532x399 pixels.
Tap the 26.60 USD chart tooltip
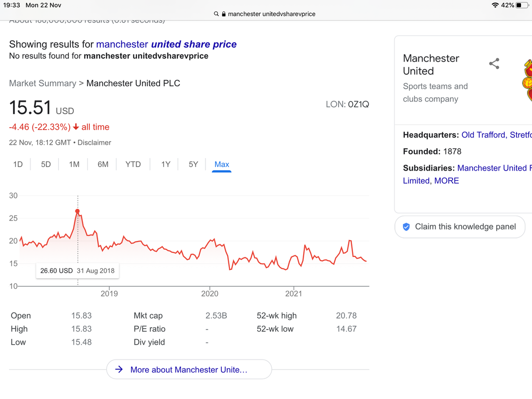tap(77, 271)
